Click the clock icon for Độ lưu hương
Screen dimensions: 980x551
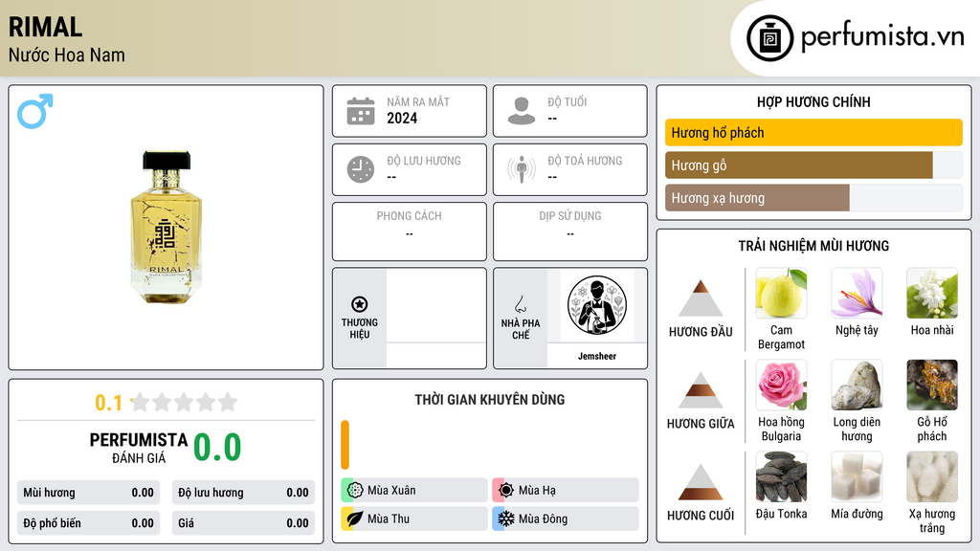(x=361, y=169)
